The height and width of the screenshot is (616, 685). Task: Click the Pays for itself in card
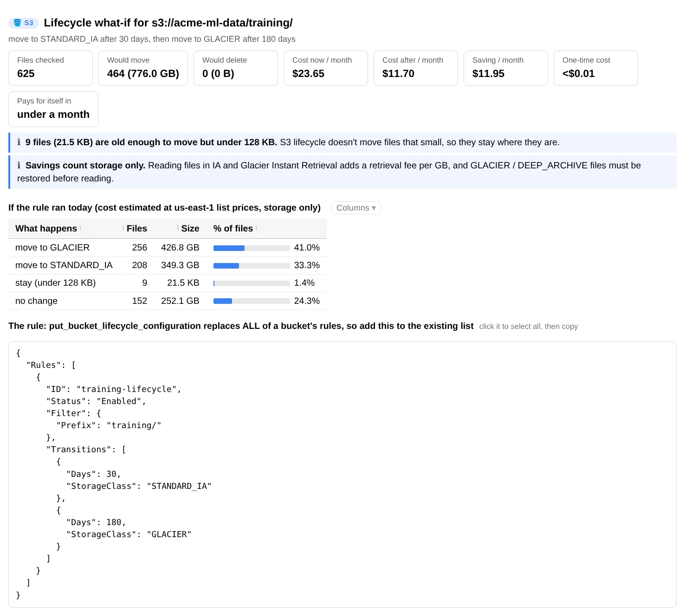[x=53, y=109]
